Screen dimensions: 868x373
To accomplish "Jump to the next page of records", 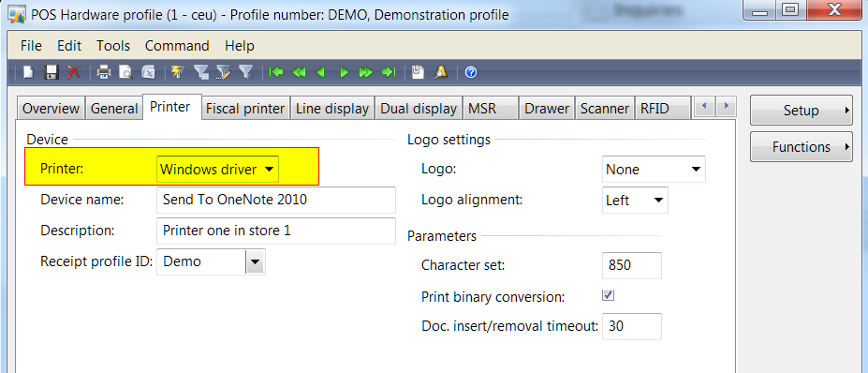I will pos(365,72).
